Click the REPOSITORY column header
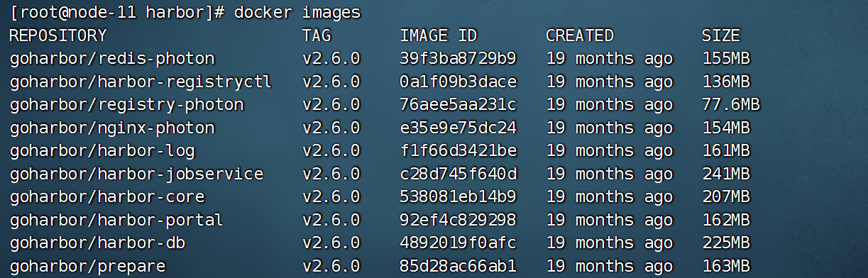 (x=57, y=35)
